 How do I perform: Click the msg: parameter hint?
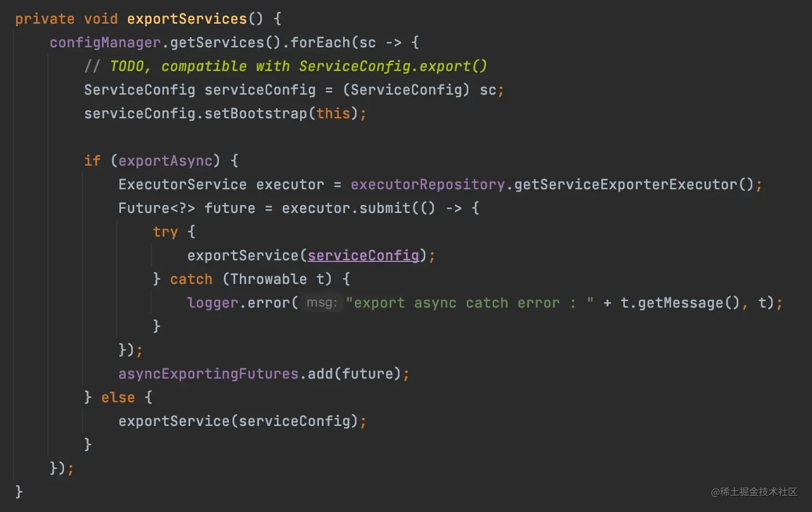pos(322,302)
